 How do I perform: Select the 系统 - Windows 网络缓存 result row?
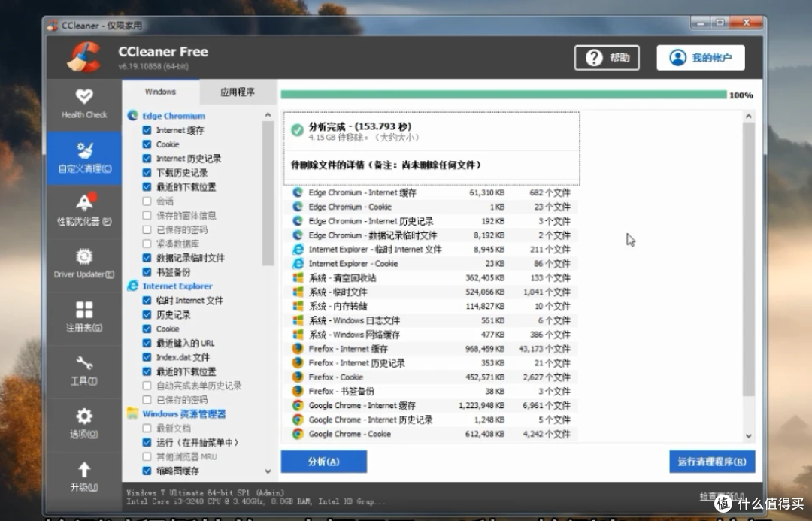point(432,335)
